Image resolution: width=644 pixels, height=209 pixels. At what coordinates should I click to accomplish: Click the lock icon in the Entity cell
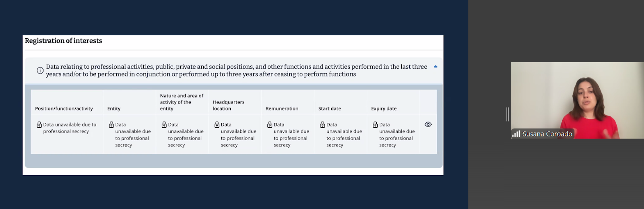click(111, 125)
